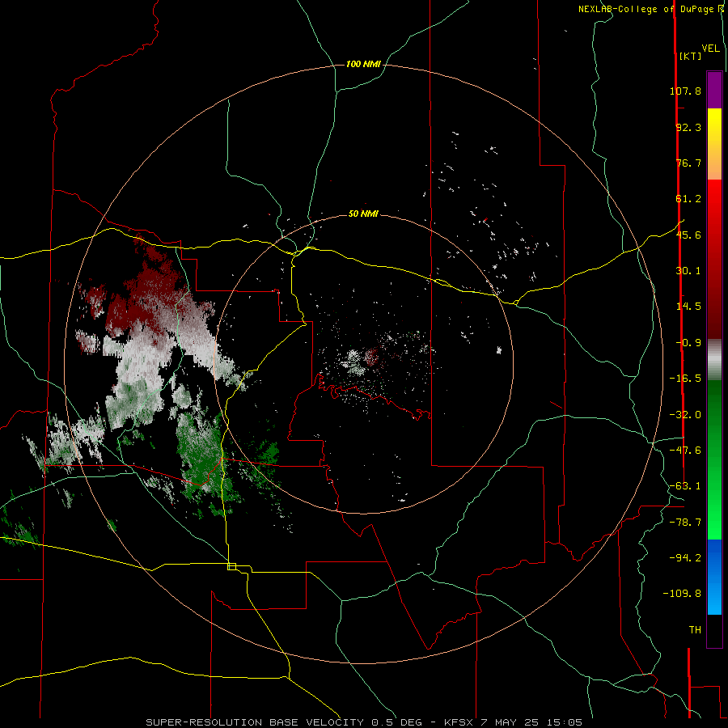728x728 pixels.
Task: Click the 107.8 velocity scale value
Action: 686,91
